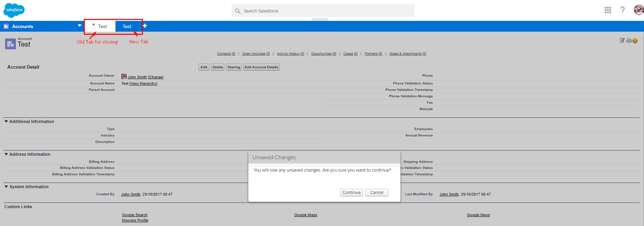644x226 pixels.
Task: Click the Sharing button
Action: [234, 67]
